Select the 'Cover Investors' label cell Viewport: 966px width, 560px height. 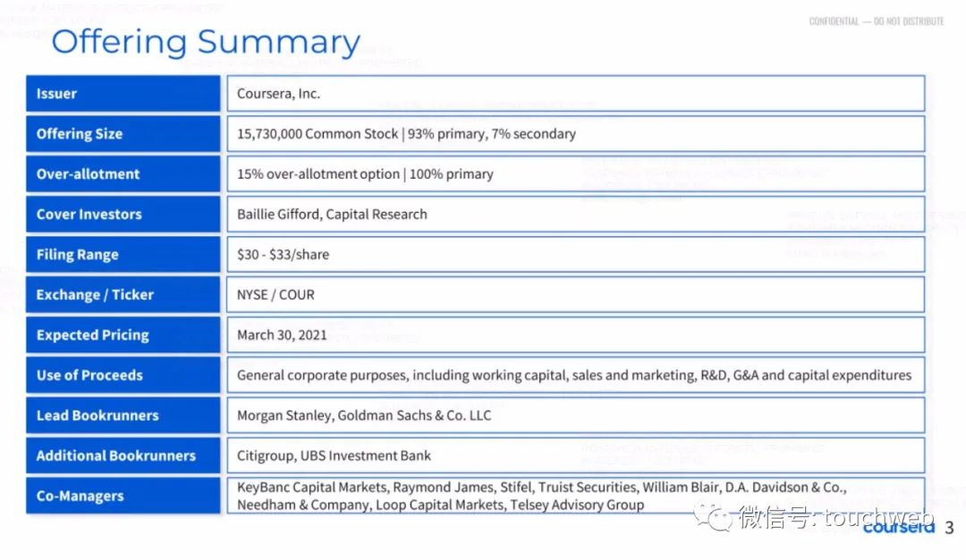click(x=123, y=215)
